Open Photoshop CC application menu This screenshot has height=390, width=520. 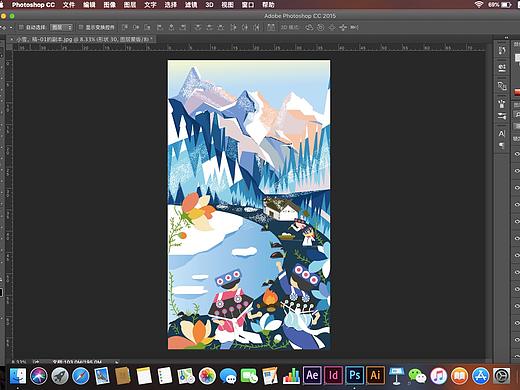click(33, 5)
